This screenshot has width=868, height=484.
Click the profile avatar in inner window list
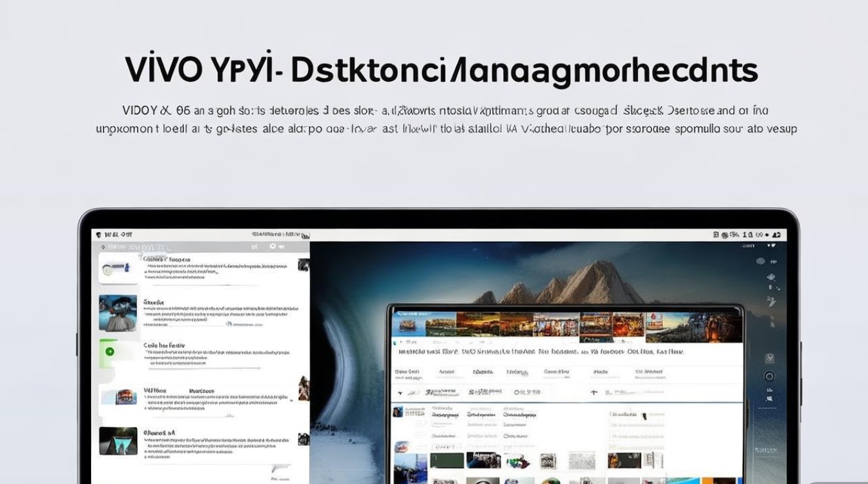click(x=398, y=412)
